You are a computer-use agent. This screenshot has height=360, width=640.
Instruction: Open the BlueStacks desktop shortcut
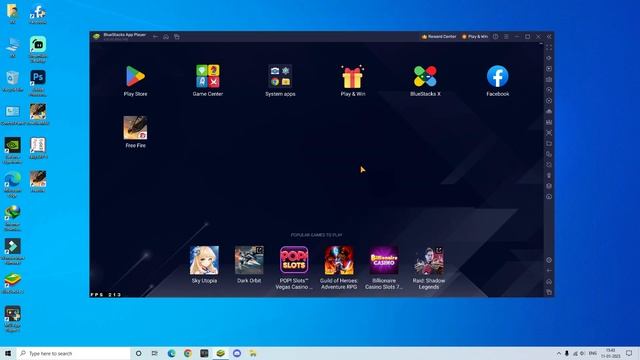[12, 282]
